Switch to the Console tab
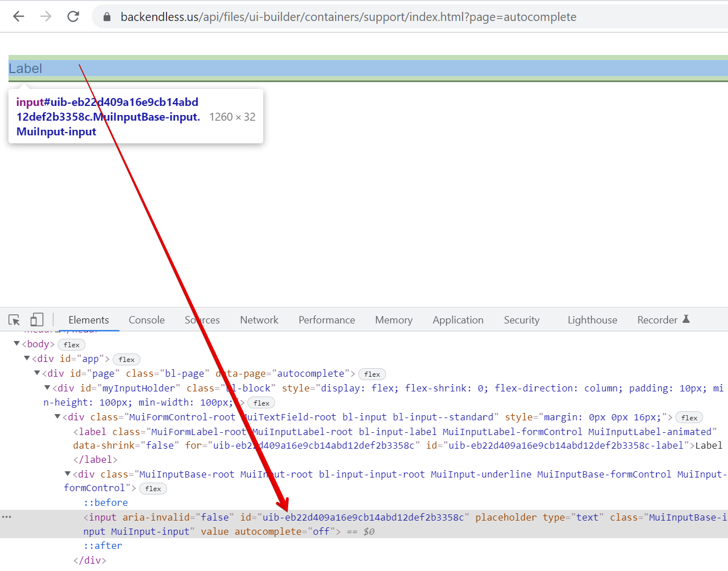Screen dimensions: 728x571 [x=147, y=320]
